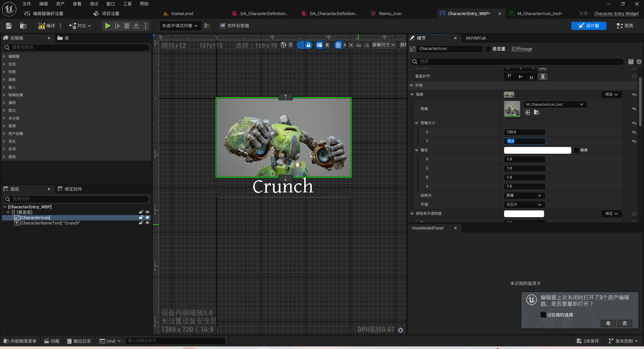Select fill vertical alignment icon
This screenshot has width=644, height=349.
click(x=543, y=77)
